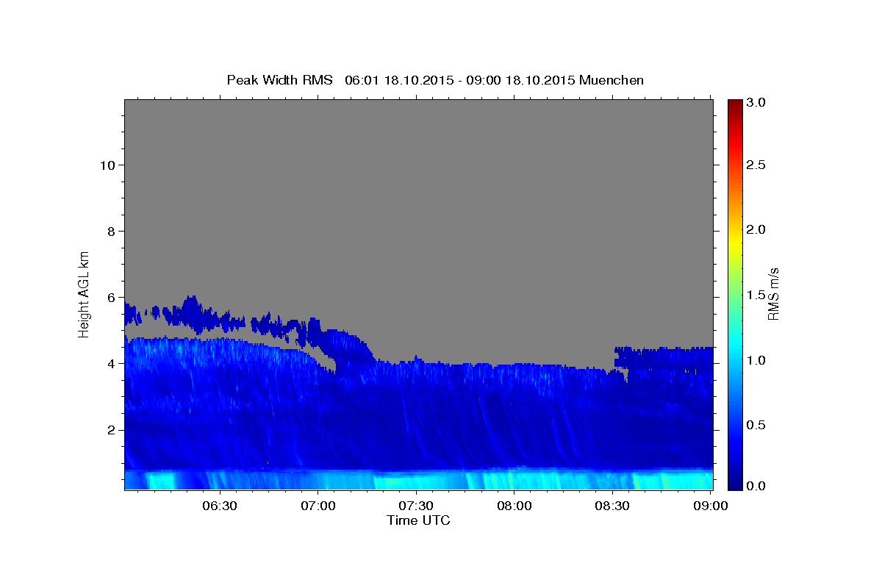Click the 09:00 time tick label

pyautogui.click(x=711, y=506)
